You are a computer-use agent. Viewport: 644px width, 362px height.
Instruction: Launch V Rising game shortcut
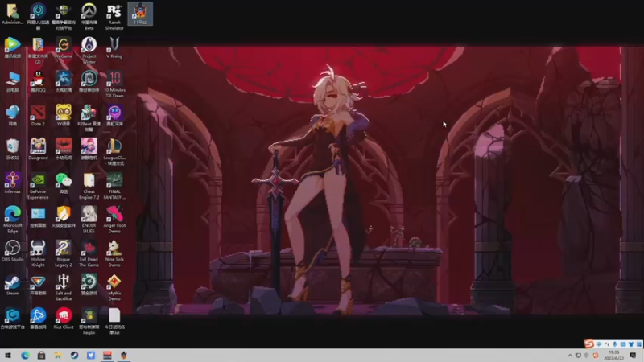(x=114, y=47)
